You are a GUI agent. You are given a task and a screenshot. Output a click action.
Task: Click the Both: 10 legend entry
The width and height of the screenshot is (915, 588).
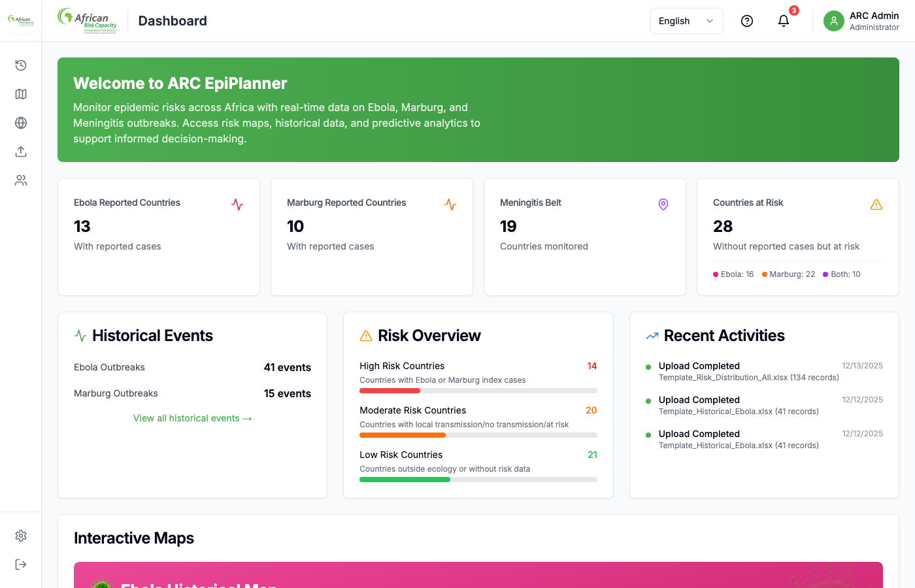click(x=842, y=274)
